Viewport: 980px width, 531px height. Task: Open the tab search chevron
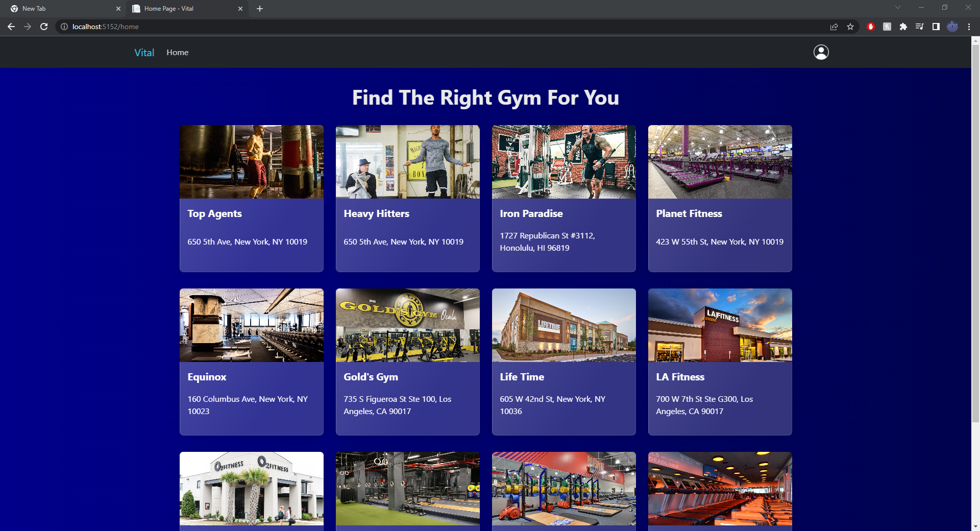tap(897, 7)
